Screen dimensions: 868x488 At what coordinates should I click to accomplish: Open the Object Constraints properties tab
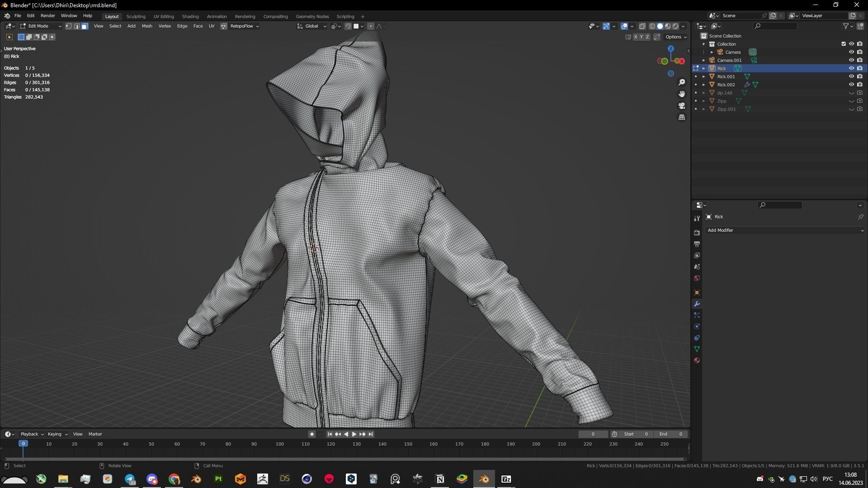(x=697, y=338)
